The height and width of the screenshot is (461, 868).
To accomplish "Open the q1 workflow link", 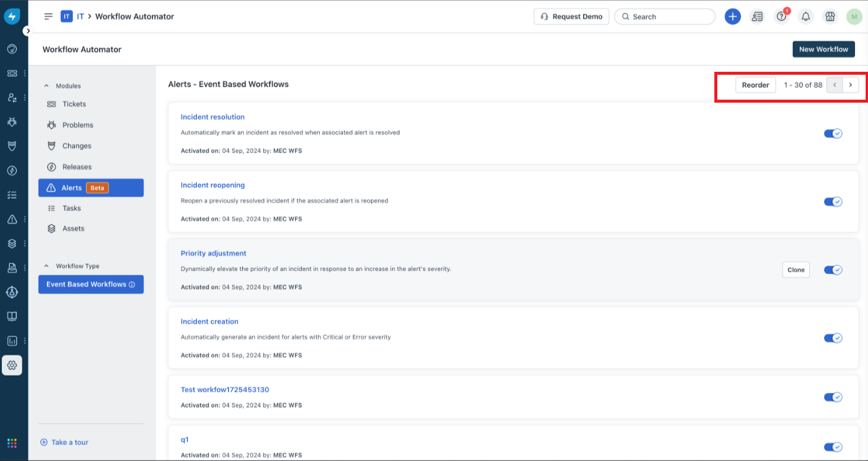I will (x=185, y=440).
